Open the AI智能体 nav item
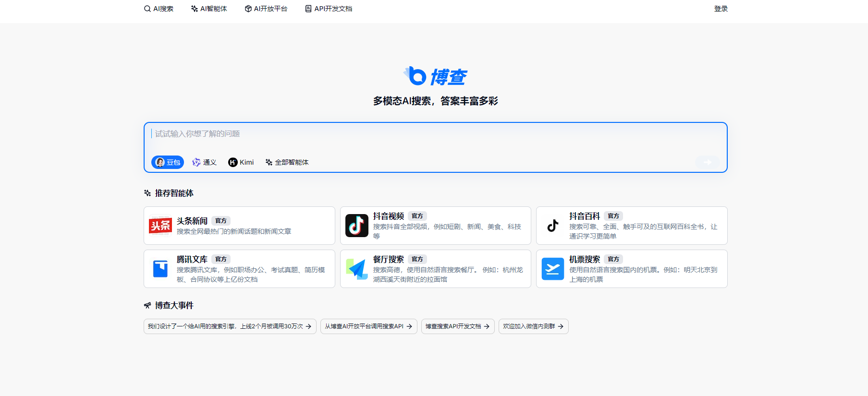The height and width of the screenshot is (396, 868). click(209, 9)
